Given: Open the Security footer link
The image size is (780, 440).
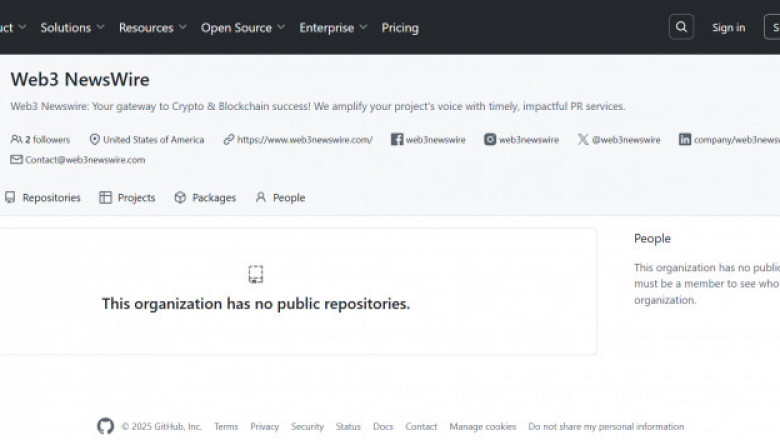Looking at the screenshot, I should [x=307, y=426].
